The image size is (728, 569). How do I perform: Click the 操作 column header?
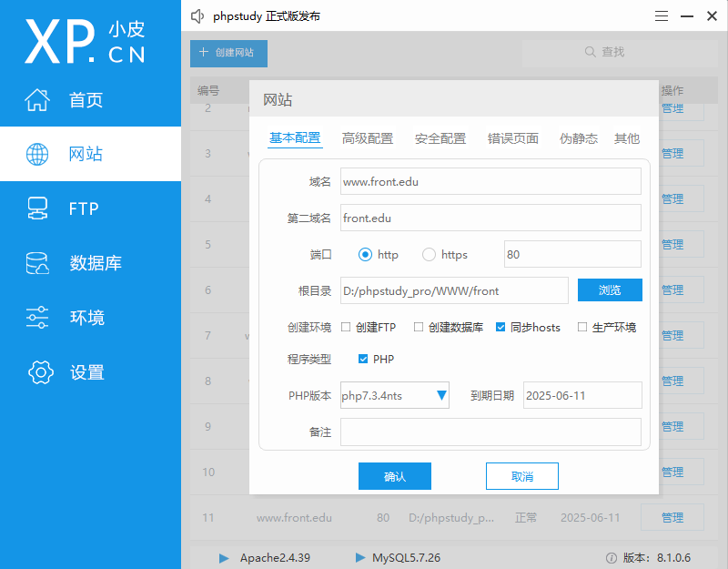pos(672,90)
